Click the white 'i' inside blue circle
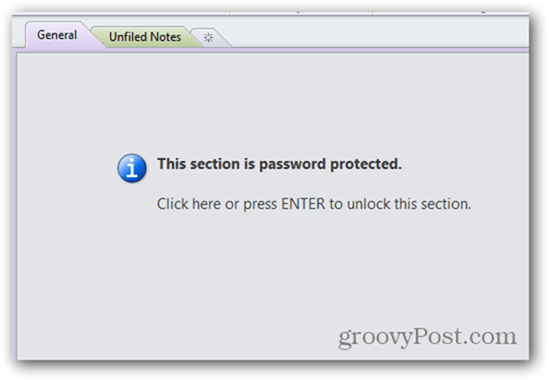 click(132, 168)
